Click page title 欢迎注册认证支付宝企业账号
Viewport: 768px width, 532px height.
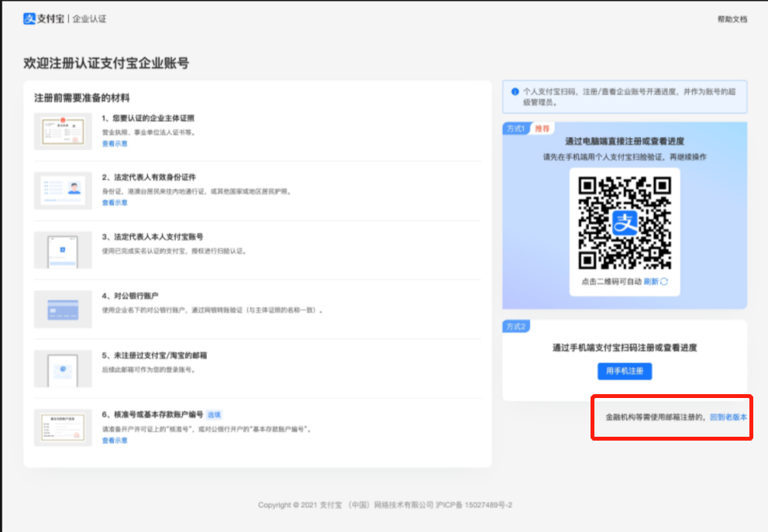tap(106, 63)
